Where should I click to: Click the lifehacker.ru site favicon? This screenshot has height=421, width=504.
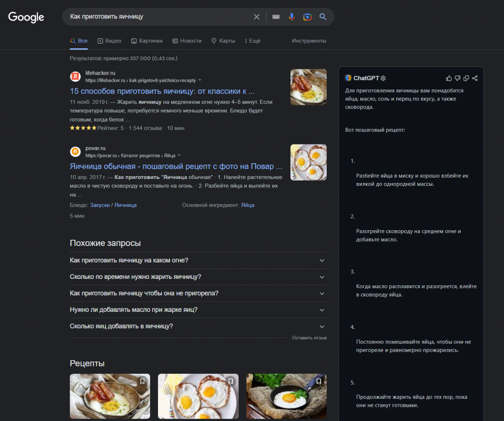[x=75, y=76]
